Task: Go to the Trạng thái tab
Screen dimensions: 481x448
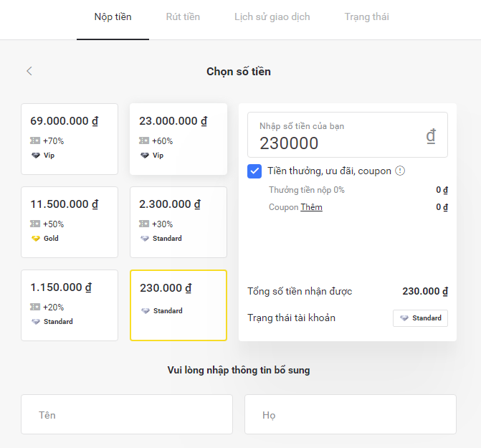Action: [366, 16]
